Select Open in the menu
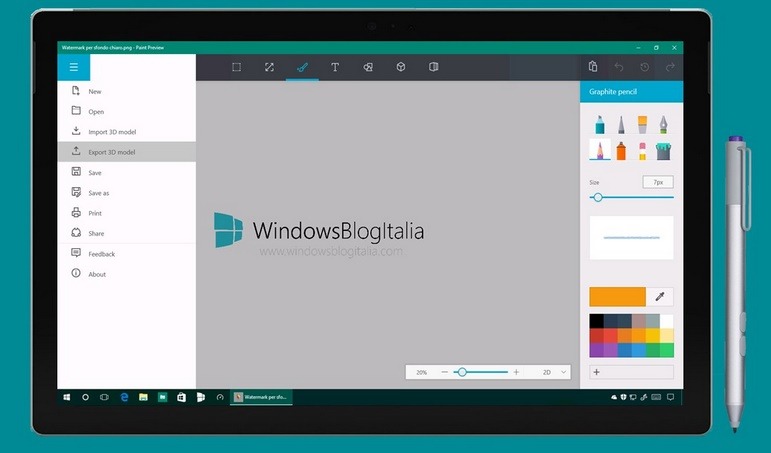This screenshot has height=453, width=771. (127, 112)
